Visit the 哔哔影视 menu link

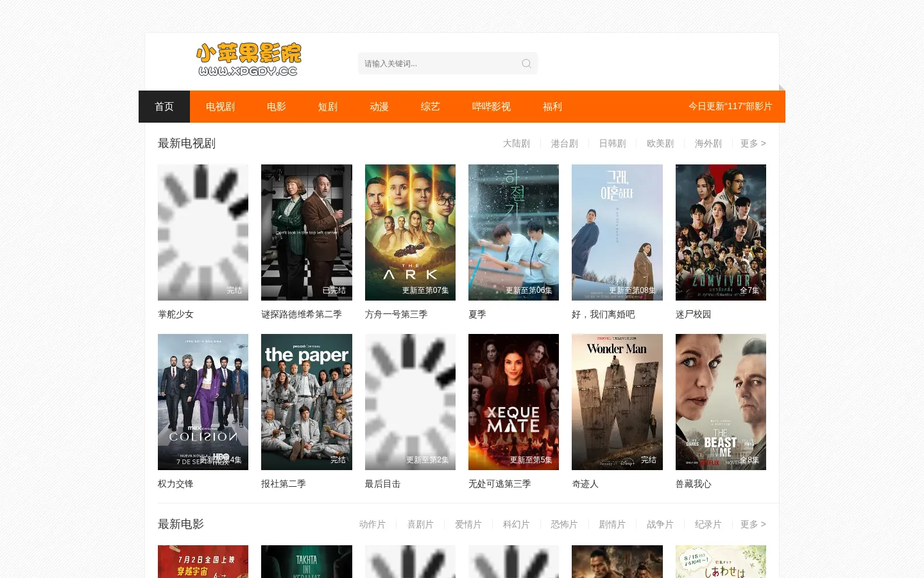click(492, 107)
